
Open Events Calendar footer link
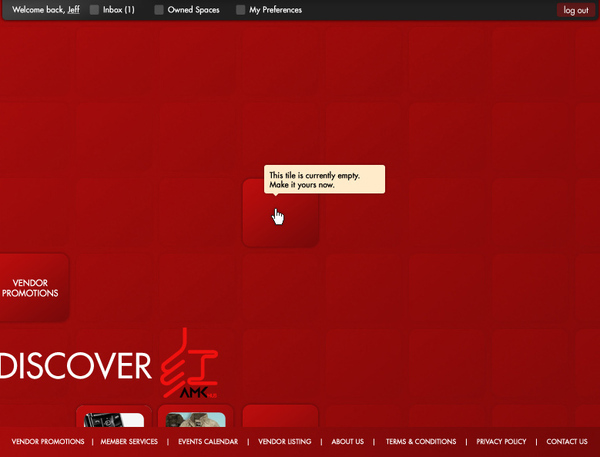(208, 441)
